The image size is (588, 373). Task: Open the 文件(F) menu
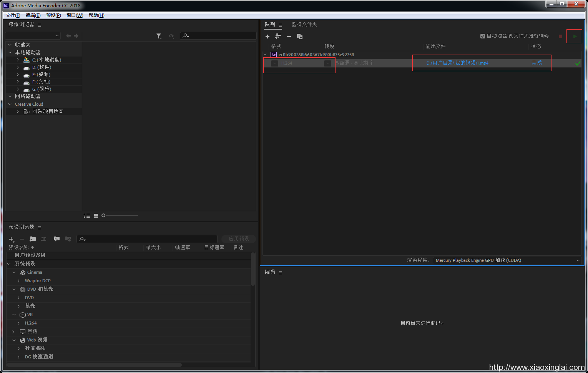(x=13, y=15)
